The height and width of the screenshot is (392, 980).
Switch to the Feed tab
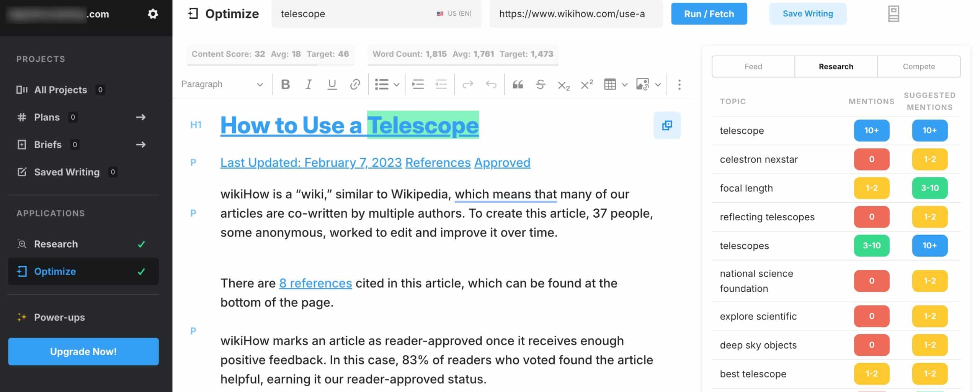point(753,66)
